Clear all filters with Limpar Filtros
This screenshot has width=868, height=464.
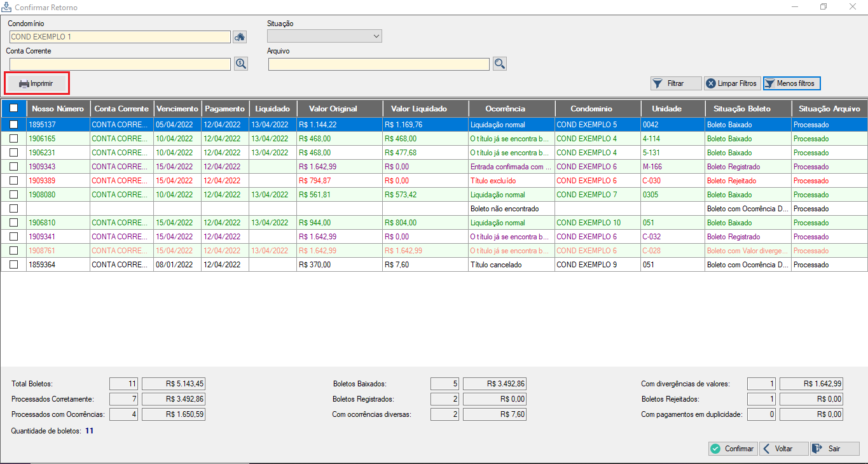[732, 83]
